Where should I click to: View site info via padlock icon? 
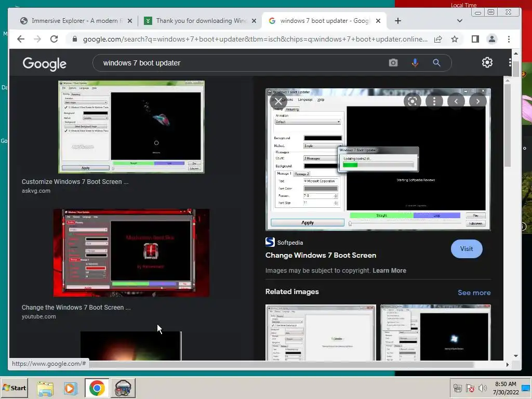[75, 39]
